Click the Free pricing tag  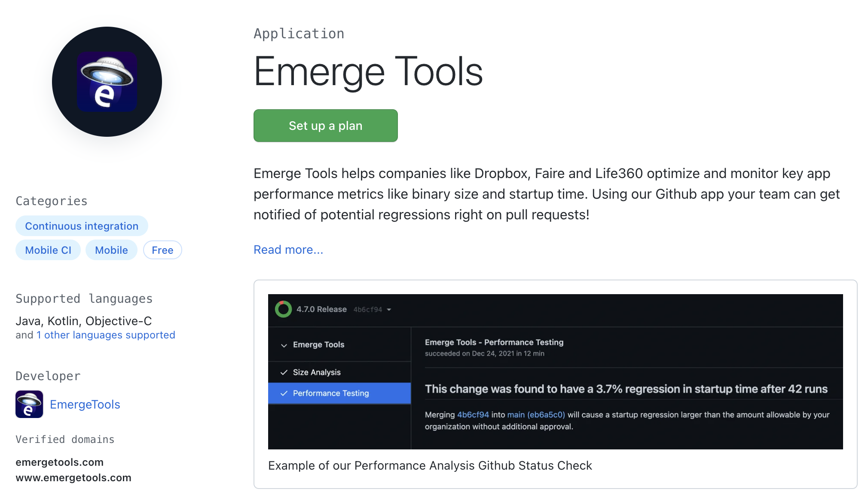(162, 250)
